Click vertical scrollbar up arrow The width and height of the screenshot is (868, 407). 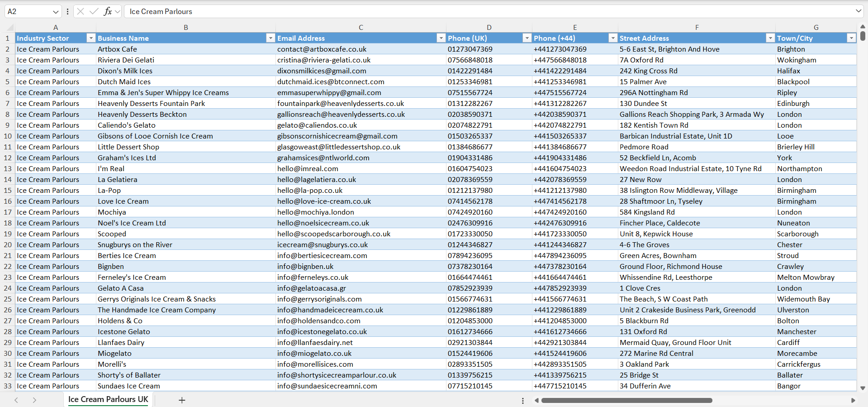click(863, 27)
